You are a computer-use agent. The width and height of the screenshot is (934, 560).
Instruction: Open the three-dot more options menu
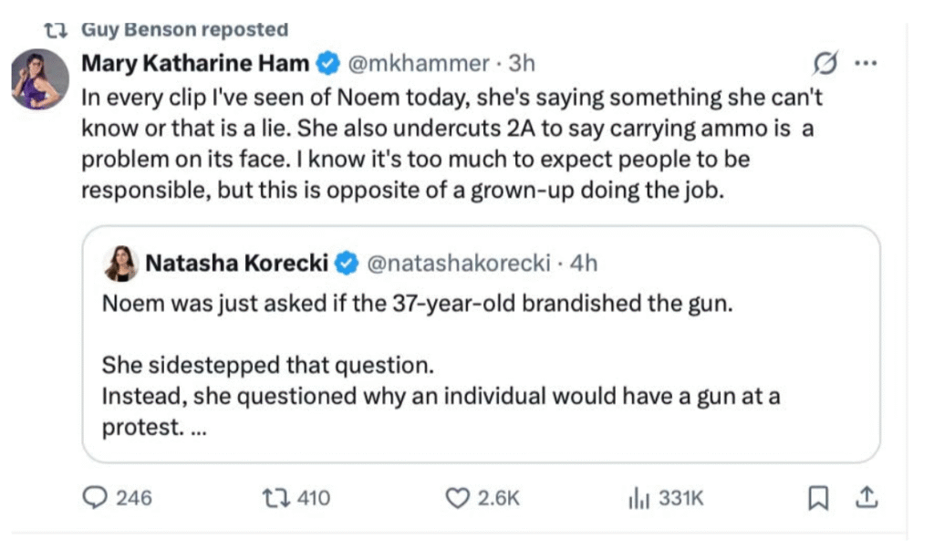coord(865,64)
